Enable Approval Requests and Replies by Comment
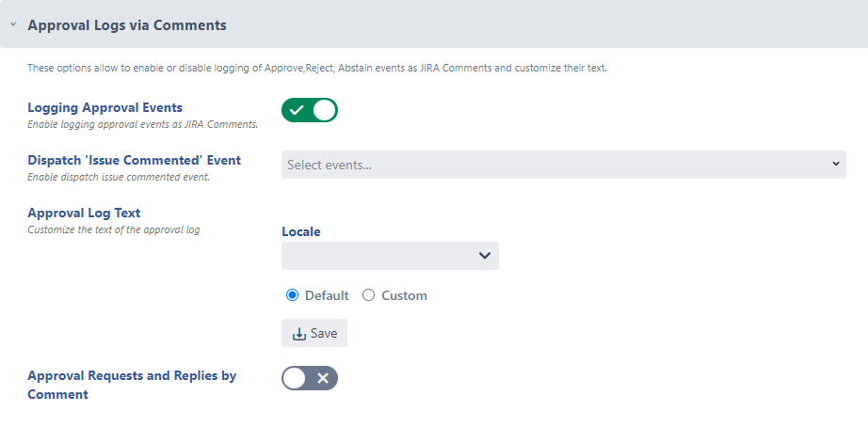Image resolution: width=868 pixels, height=427 pixels. click(309, 378)
